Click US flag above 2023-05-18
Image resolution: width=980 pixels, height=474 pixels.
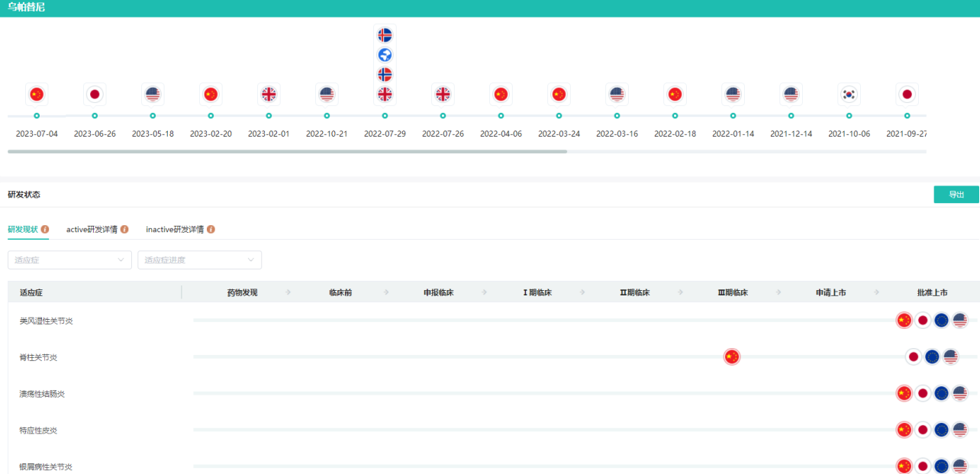[x=153, y=94]
